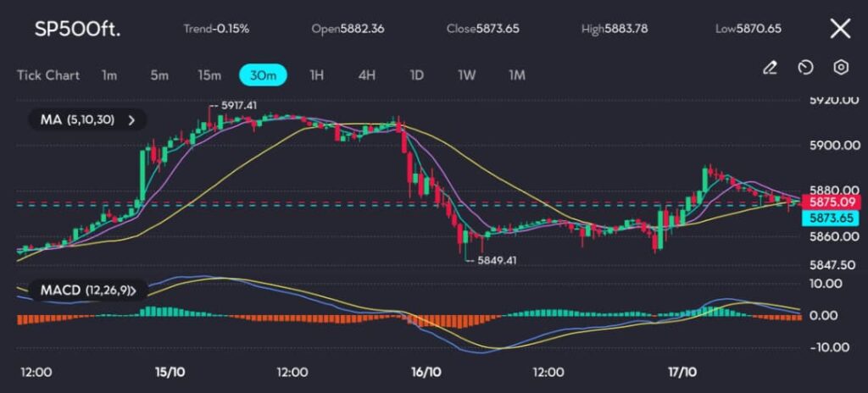Select the pencil drawing tool icon
The image size is (868, 393).
click(x=770, y=68)
